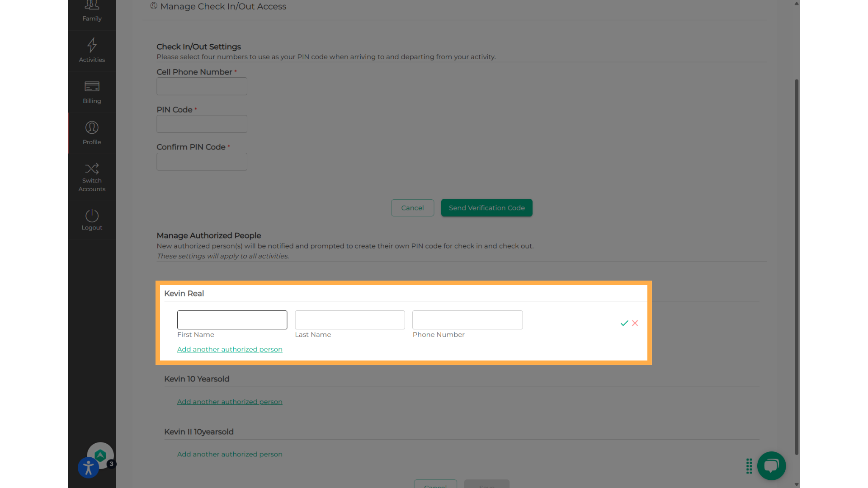The height and width of the screenshot is (488, 868).
Task: Discard authorized person with red X
Action: pos(635,323)
